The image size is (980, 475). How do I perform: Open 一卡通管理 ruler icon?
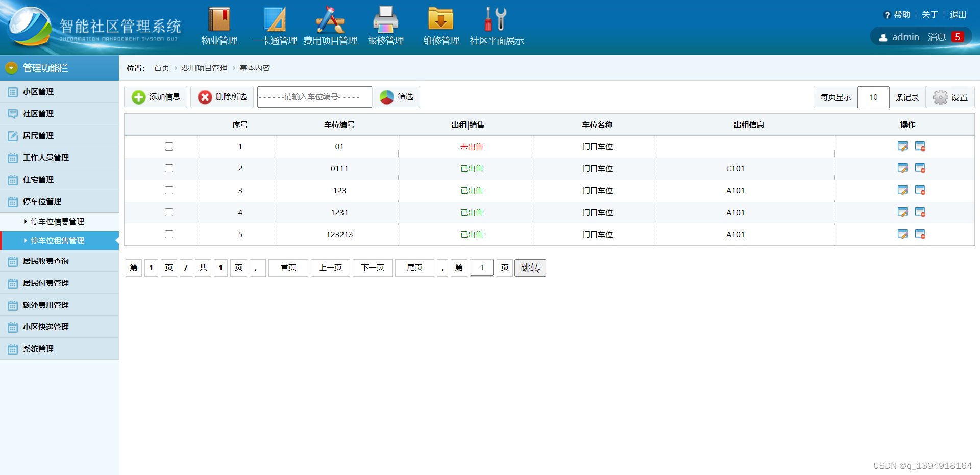coord(275,19)
